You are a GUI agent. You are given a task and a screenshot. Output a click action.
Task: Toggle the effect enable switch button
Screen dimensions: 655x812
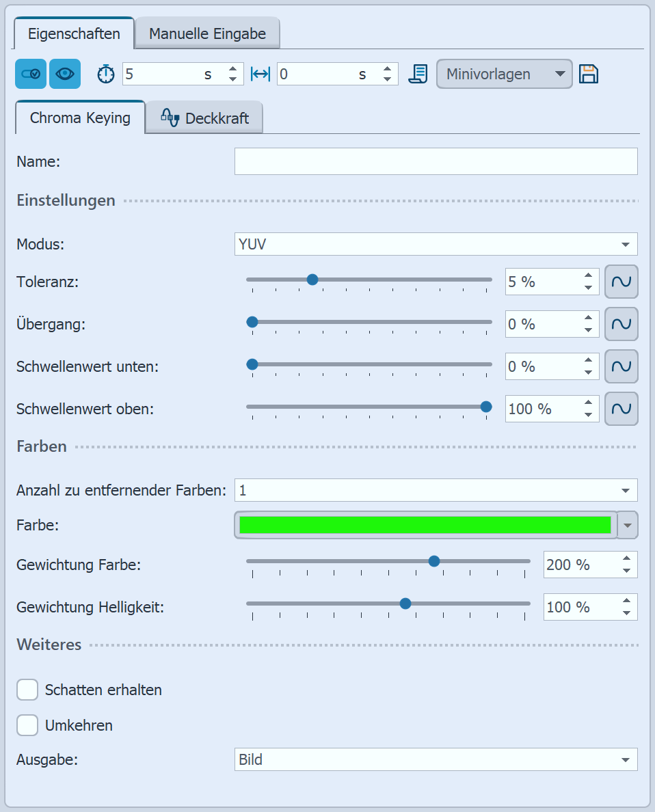click(x=31, y=74)
